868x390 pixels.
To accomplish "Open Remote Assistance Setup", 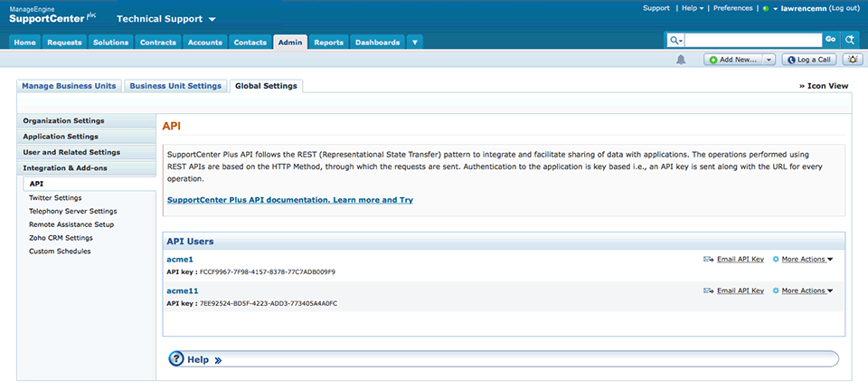I will [x=71, y=224].
